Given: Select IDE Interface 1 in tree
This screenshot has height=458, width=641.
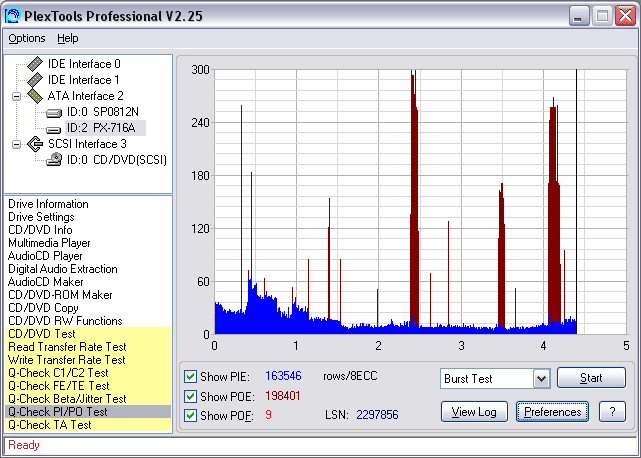Looking at the screenshot, I should click(x=84, y=80).
